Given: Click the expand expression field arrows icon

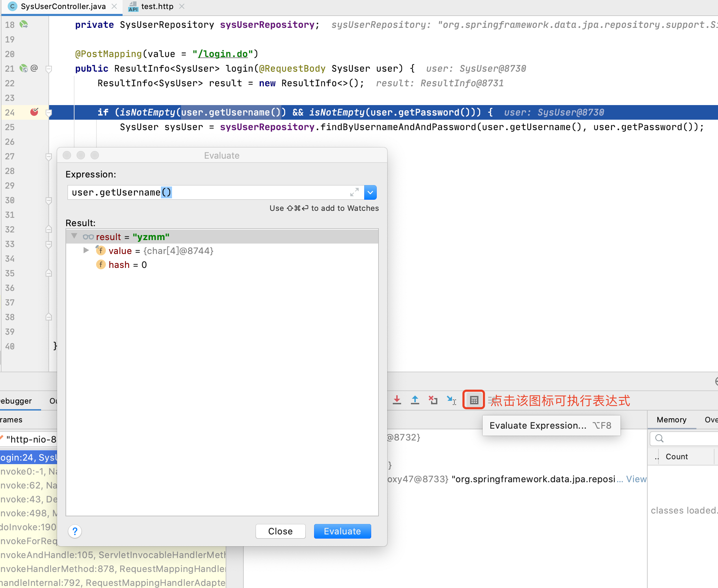Looking at the screenshot, I should [354, 192].
